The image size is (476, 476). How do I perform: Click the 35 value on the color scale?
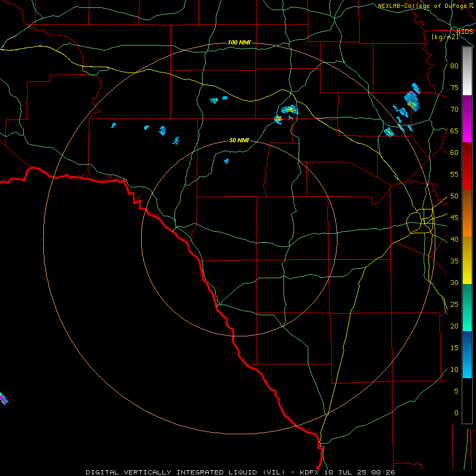point(454,261)
